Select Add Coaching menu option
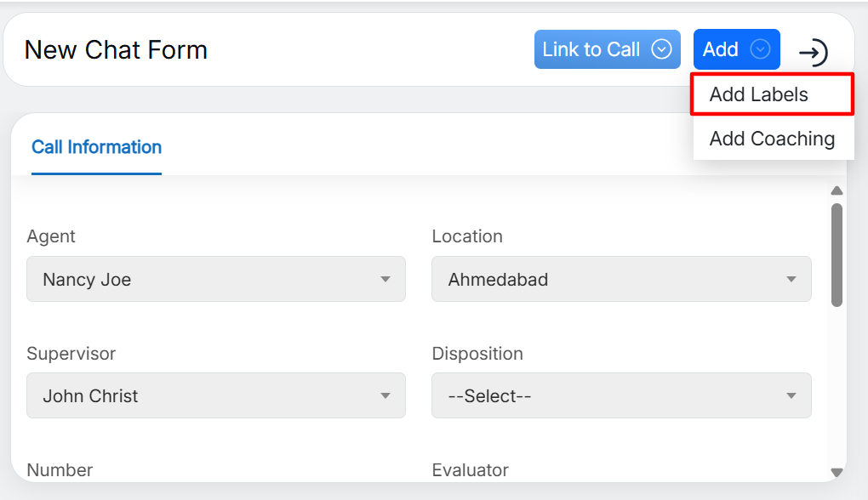Screen dimensions: 868x500 point(772,139)
